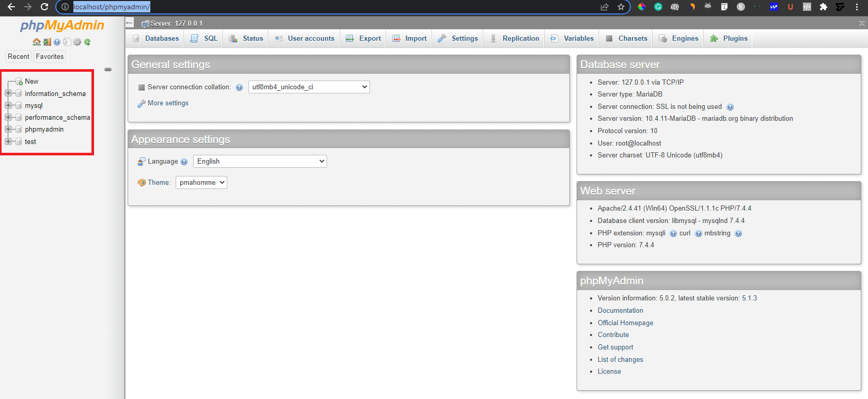Click the link-with-main-panel chain icon
868x399 pixels.
108,70
